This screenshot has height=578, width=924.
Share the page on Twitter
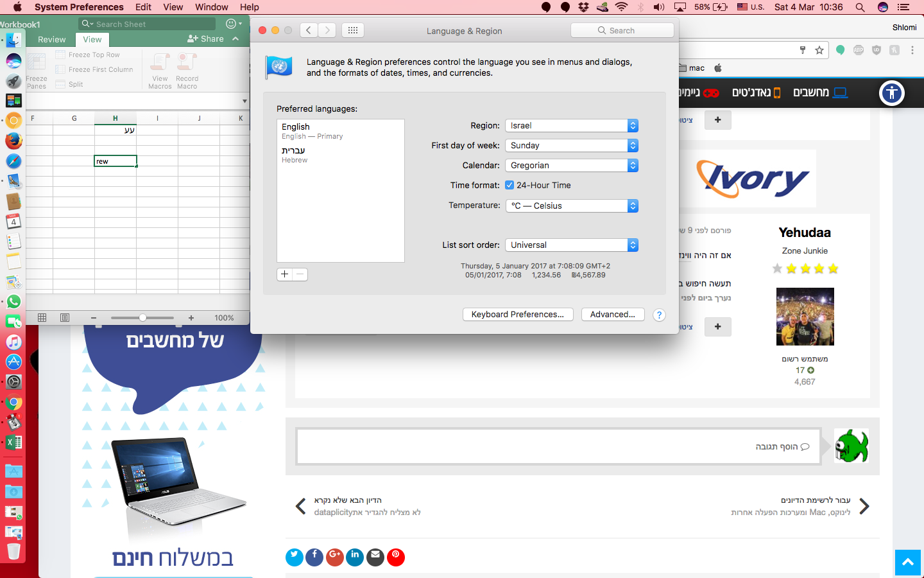tap(295, 557)
